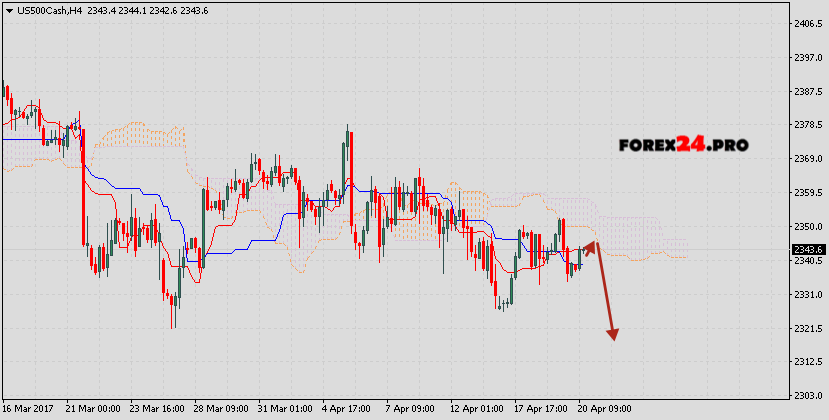Click the current price tag 2343.6

[807, 250]
